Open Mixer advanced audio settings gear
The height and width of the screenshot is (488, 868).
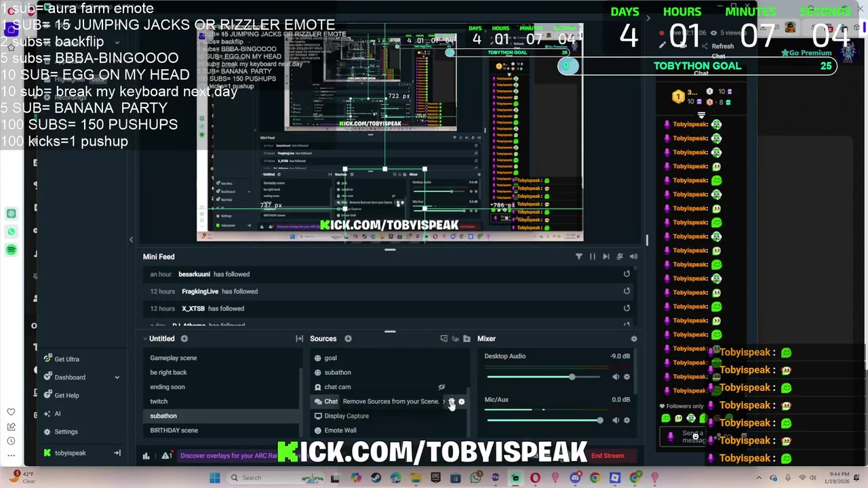coord(634,339)
